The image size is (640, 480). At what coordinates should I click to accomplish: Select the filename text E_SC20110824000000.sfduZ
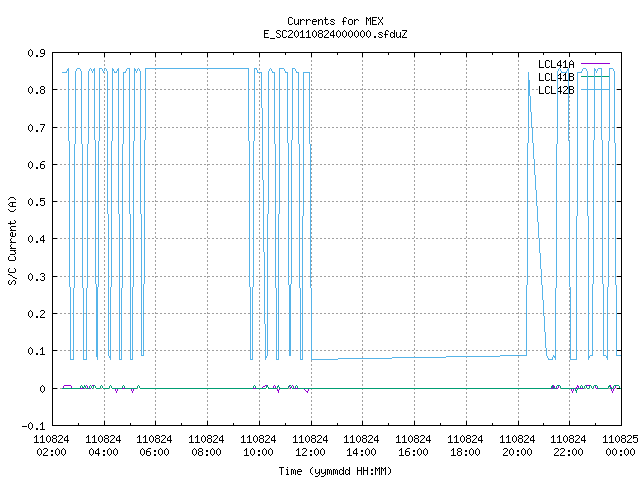point(335,34)
